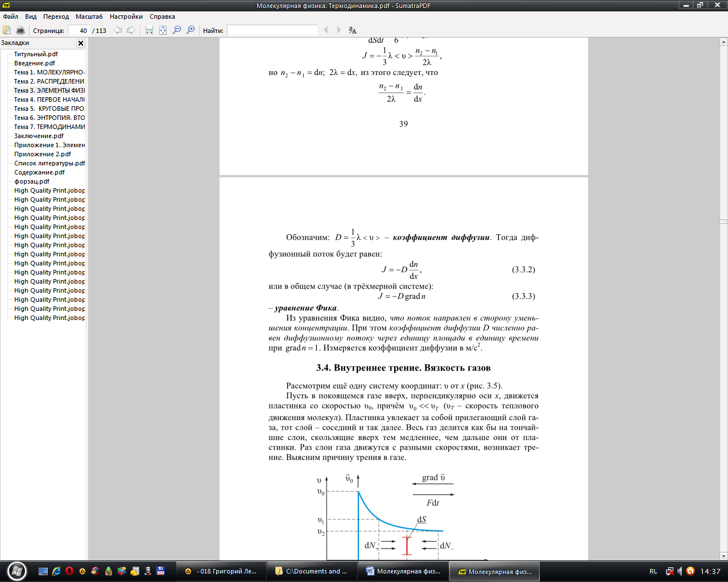Screen dimensions: 728x582
Task: Click equation label (3.3.3)
Action: click(523, 296)
